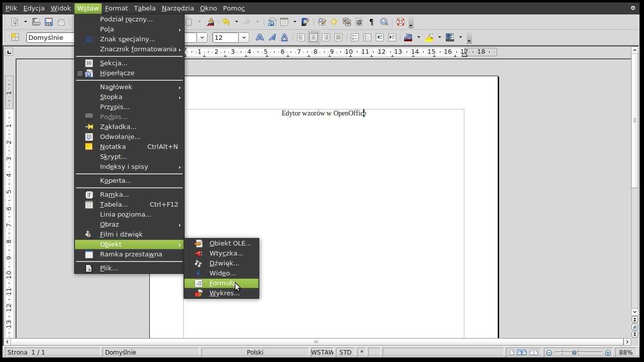This screenshot has width=644, height=362.
Task: Select Dźwięk... submenu item
Action: tap(221, 263)
